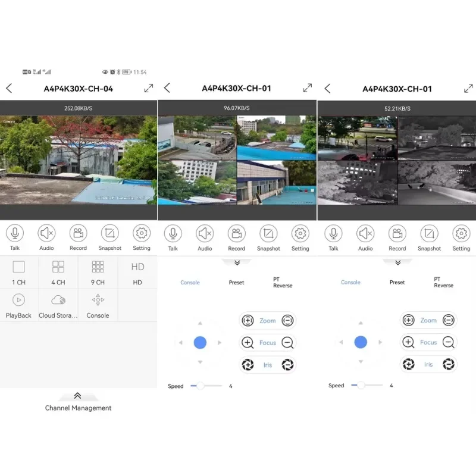Toggle Audio mute on the A4P4K30X-CH-04 screen
Screen dimensions: 476x476
[46, 233]
